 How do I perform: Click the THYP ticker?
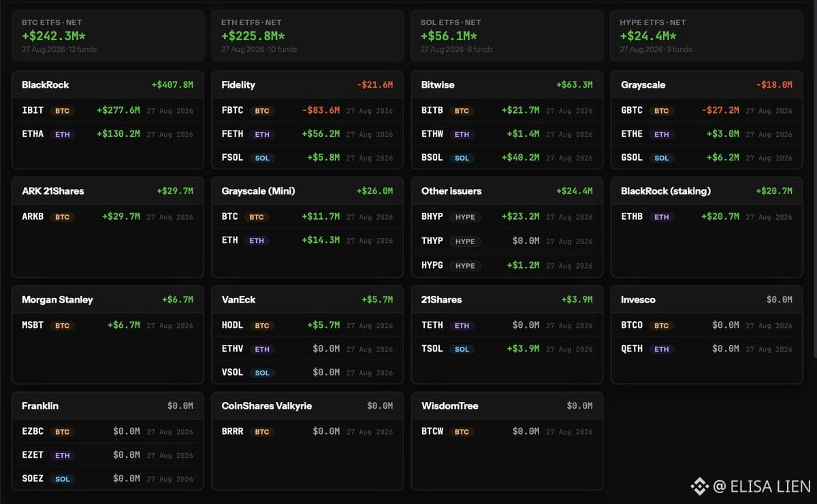click(432, 241)
